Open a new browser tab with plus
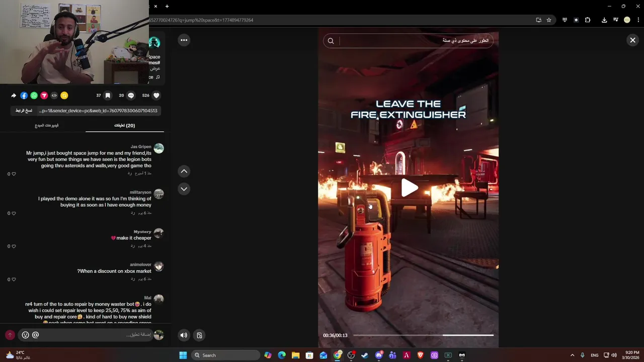Image resolution: width=644 pixels, height=362 pixels. tap(167, 7)
